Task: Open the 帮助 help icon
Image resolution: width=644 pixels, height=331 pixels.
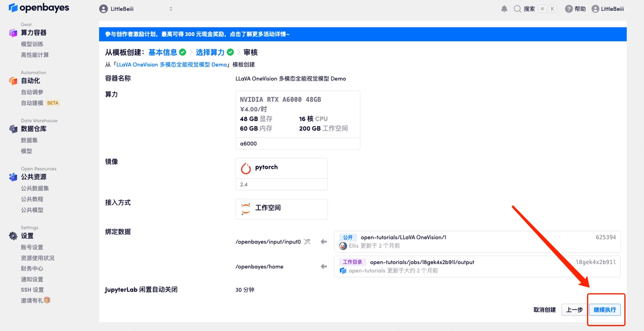Action: pos(569,9)
